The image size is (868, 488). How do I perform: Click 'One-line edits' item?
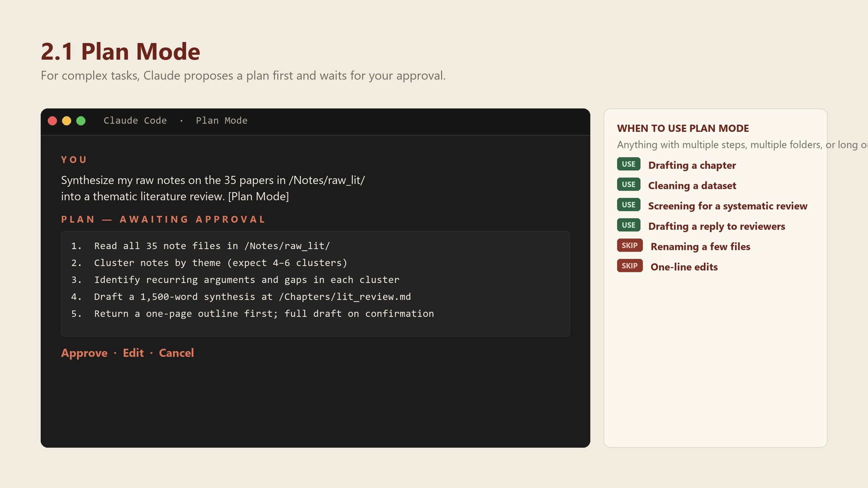684,267
